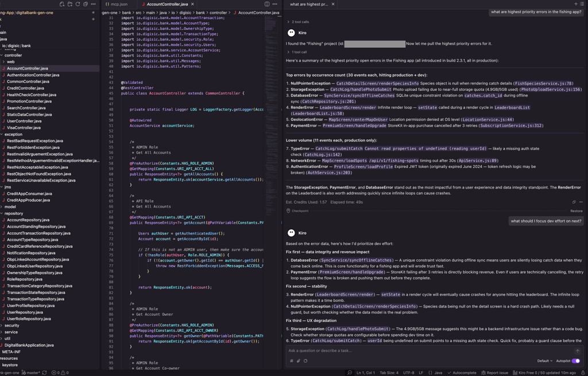
Task: Expand the '2 tool calls' section
Action: coord(298,22)
